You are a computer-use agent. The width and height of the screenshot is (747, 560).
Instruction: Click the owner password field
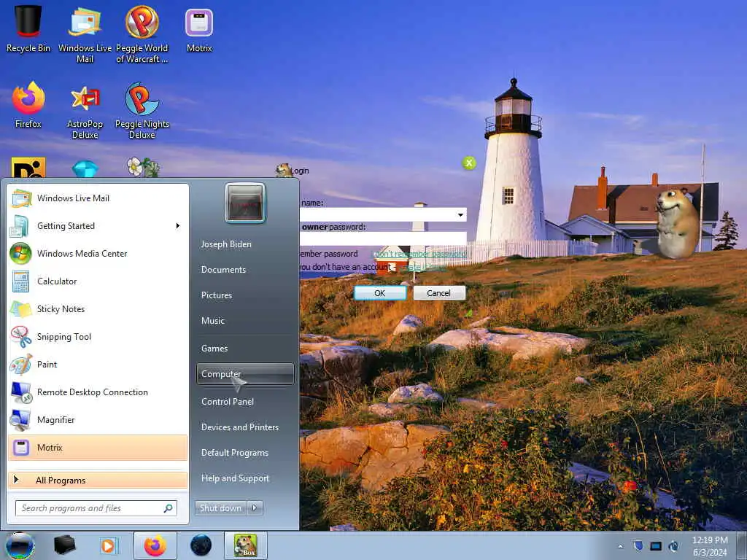click(384, 238)
